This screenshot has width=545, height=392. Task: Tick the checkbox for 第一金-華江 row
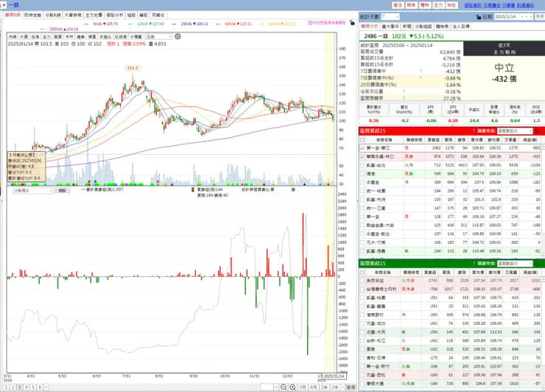362,148
